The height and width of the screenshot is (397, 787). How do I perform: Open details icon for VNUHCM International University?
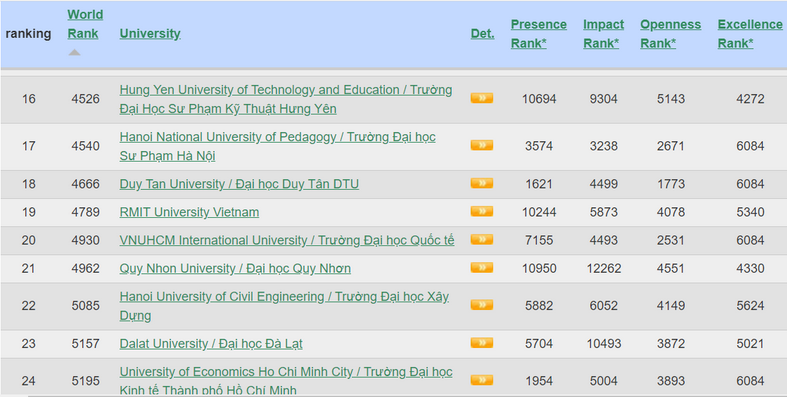pyautogui.click(x=481, y=239)
